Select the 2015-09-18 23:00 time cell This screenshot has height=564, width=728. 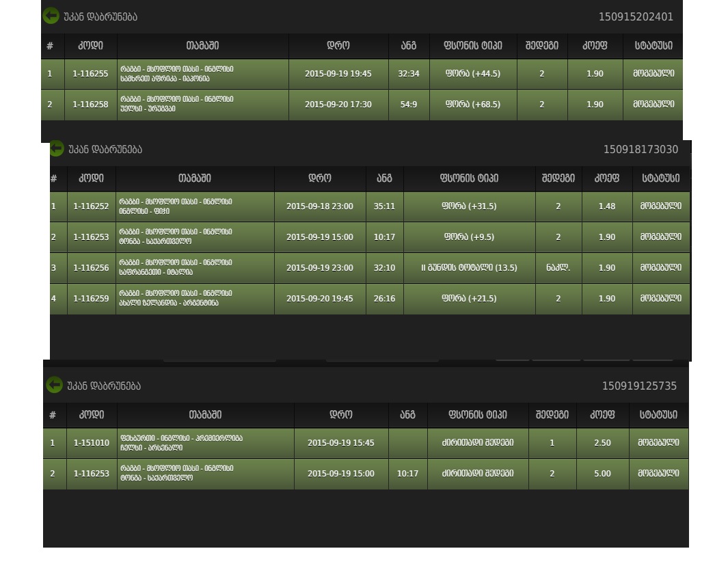[320, 206]
